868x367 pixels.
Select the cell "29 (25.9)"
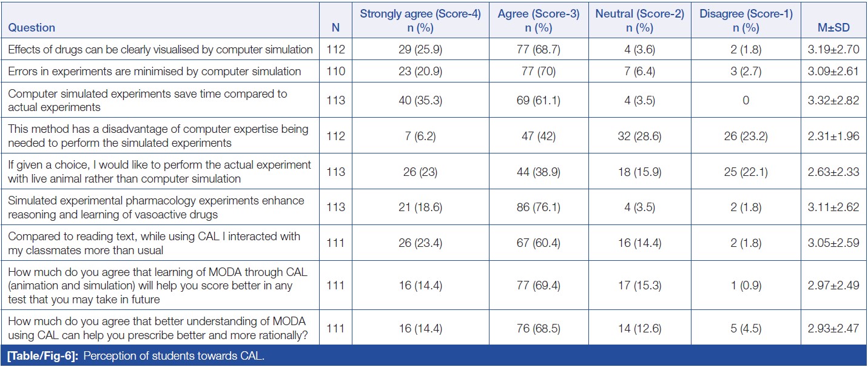tap(420, 50)
